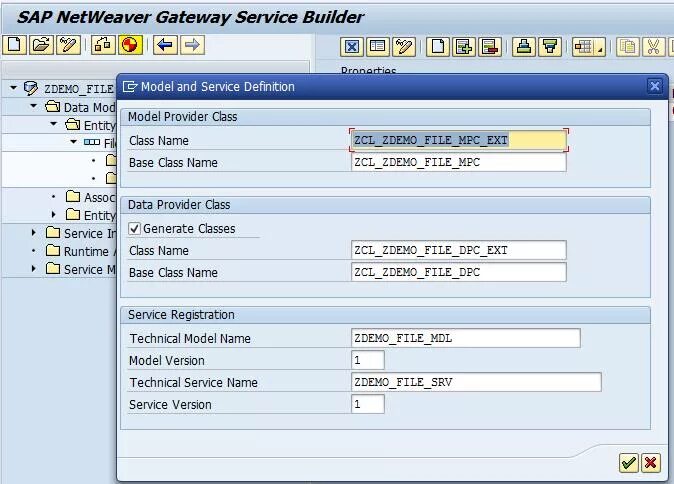Viewport: 674px width, 484px height.
Task: Click the Create Project blank page icon
Action: pyautogui.click(x=15, y=45)
